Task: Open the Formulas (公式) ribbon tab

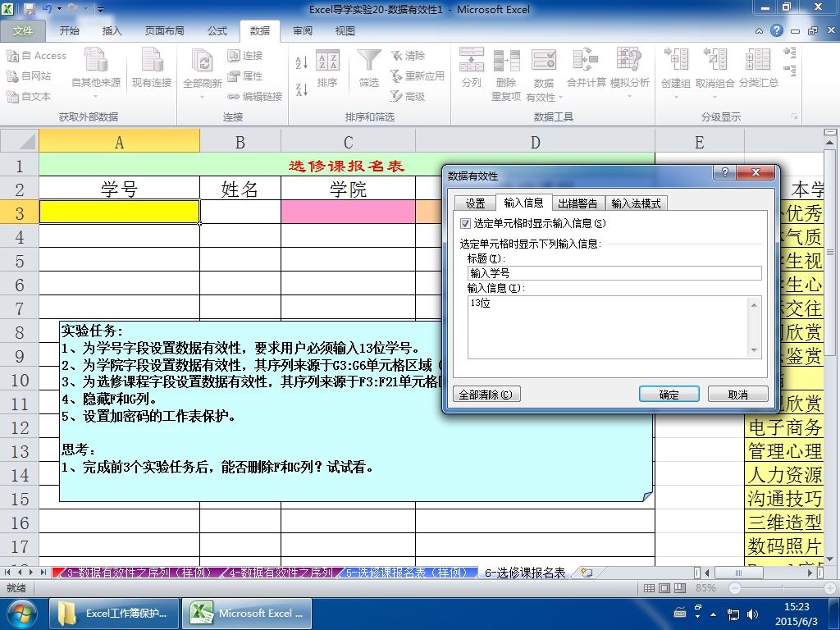Action: click(x=217, y=31)
